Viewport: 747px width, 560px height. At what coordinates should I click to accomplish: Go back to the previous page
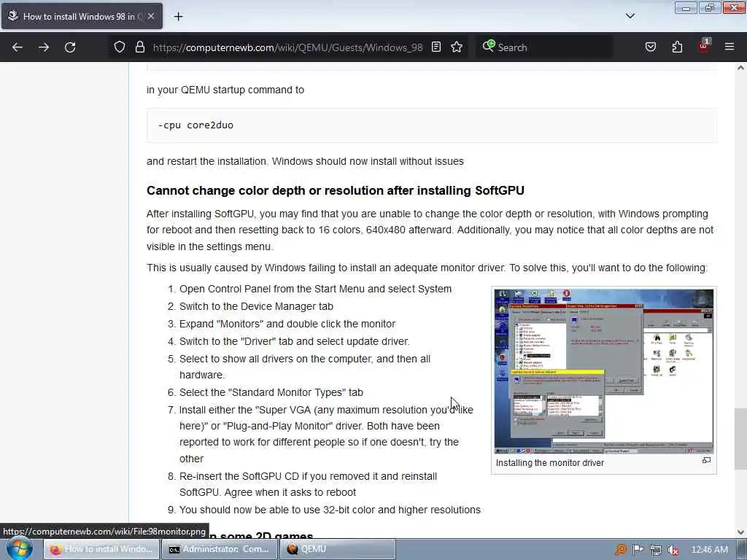[18, 47]
